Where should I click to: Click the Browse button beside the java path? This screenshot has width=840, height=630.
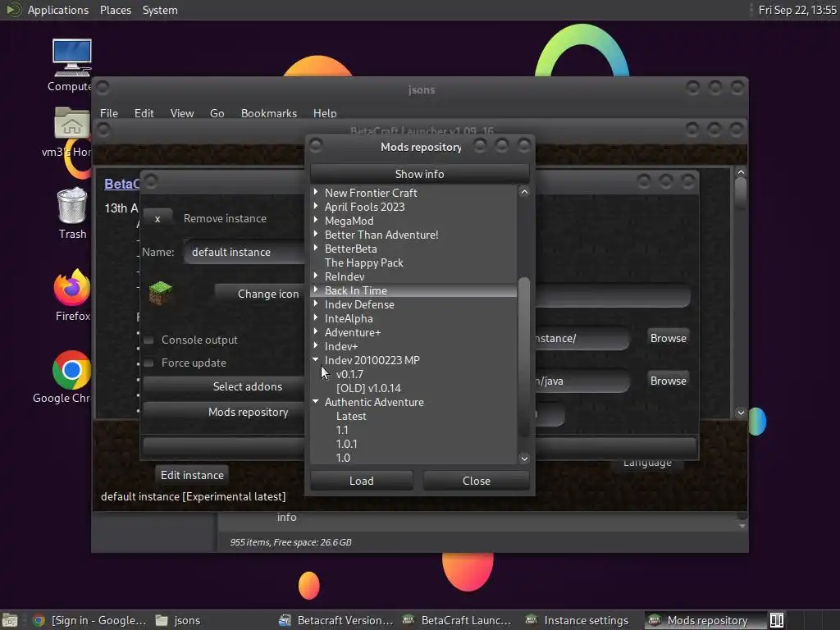click(668, 381)
